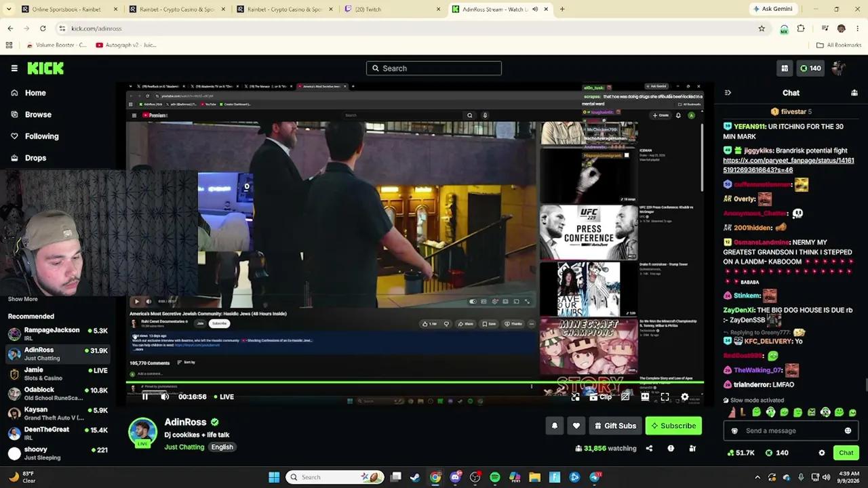Image resolution: width=868 pixels, height=488 pixels.
Task: Click the Ask Gemini button
Action: coord(772,9)
